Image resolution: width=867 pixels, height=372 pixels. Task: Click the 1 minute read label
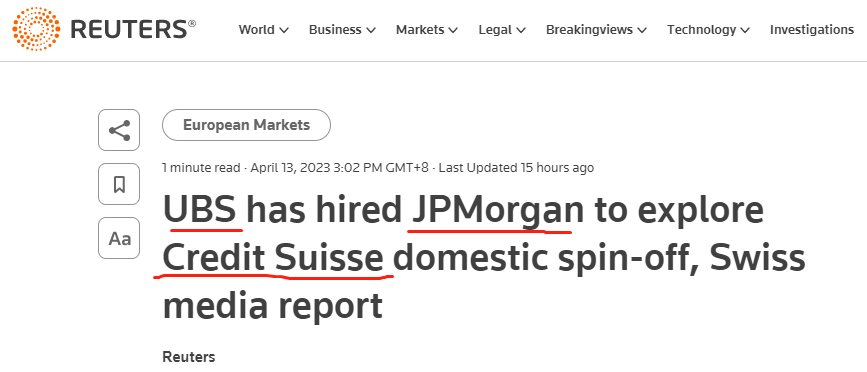pyautogui.click(x=201, y=167)
